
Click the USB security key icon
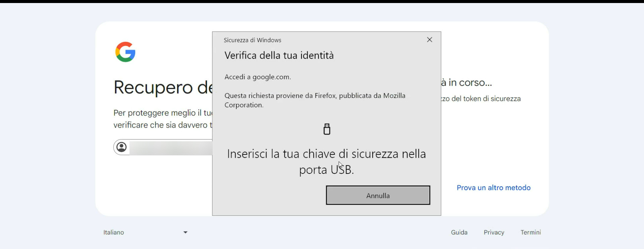coord(327,129)
